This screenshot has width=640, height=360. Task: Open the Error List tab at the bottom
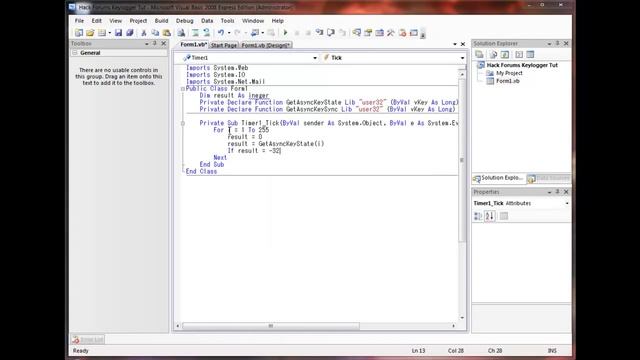coord(88,340)
